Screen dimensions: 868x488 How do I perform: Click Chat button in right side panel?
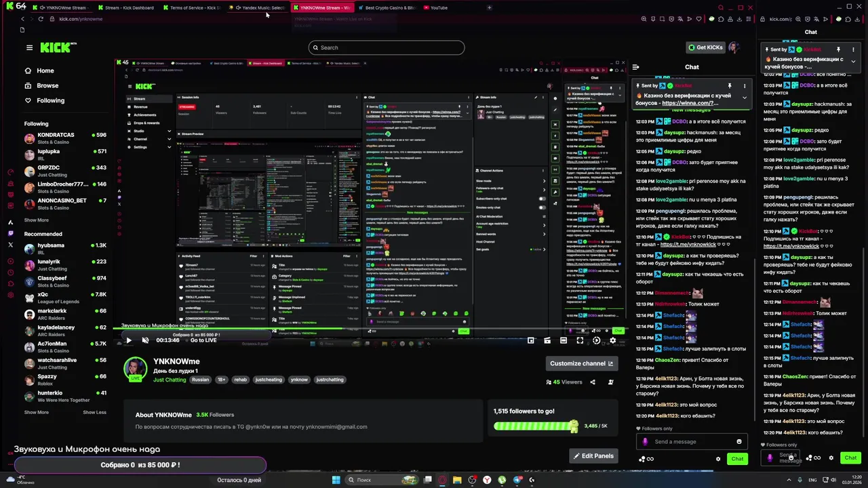point(850,458)
